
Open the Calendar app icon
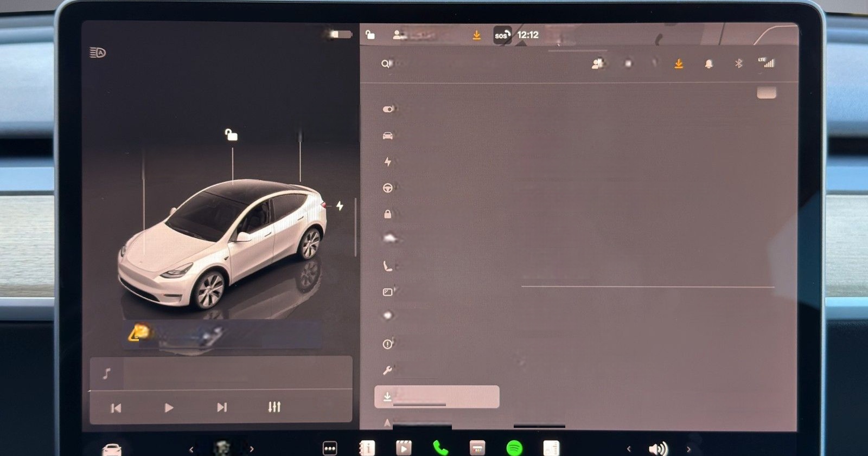477,448
